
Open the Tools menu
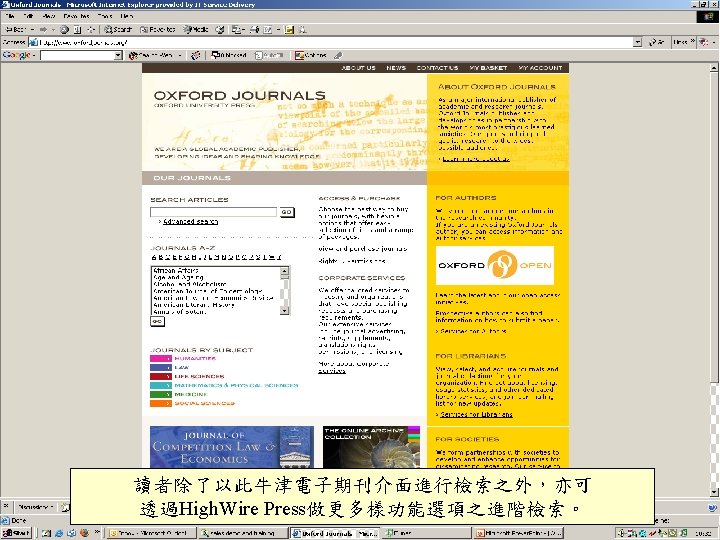[105, 16]
